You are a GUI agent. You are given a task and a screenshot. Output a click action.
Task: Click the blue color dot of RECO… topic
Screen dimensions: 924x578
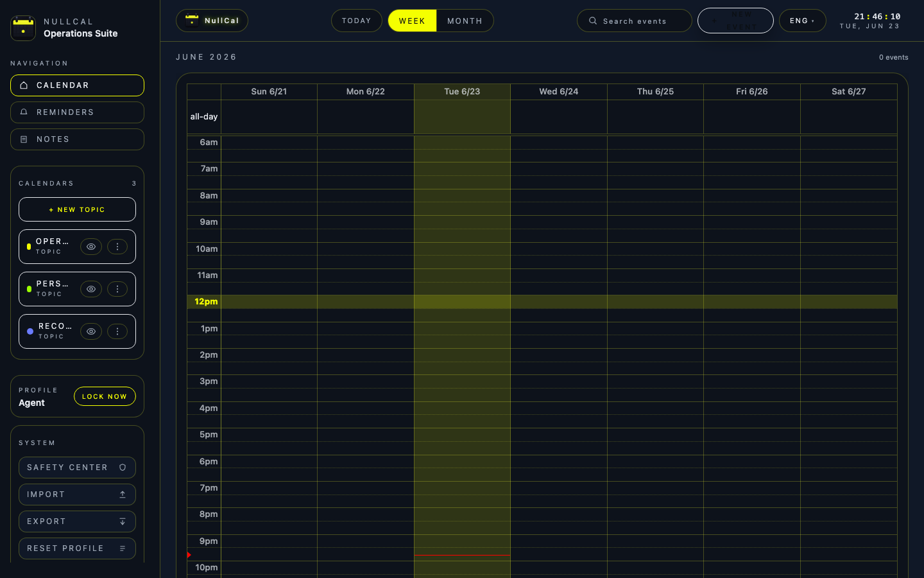30,331
